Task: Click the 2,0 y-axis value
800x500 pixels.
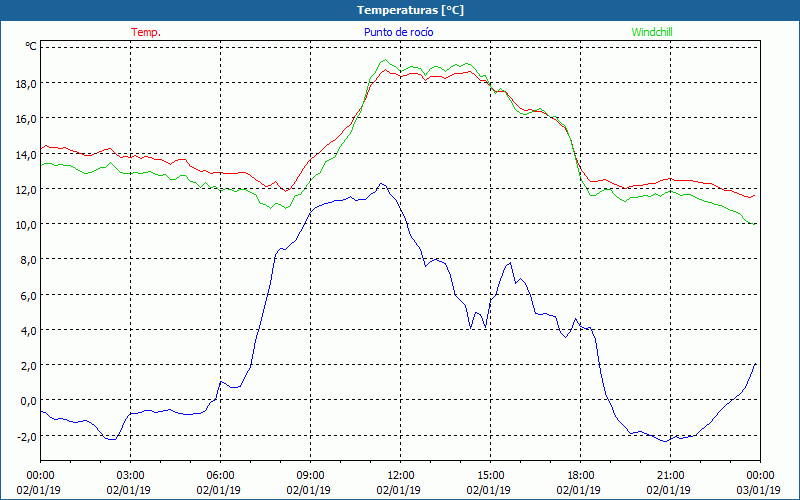Action: pyautogui.click(x=28, y=366)
